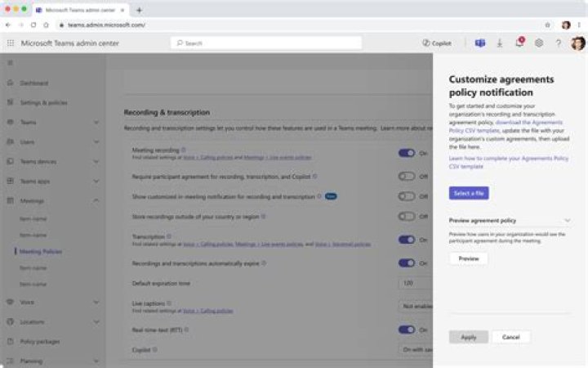Toggle Require participant agreement switch

tap(407, 176)
